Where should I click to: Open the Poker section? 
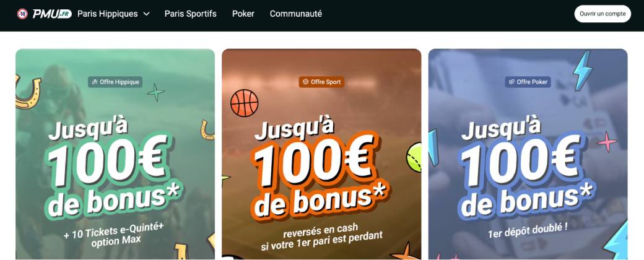[243, 14]
